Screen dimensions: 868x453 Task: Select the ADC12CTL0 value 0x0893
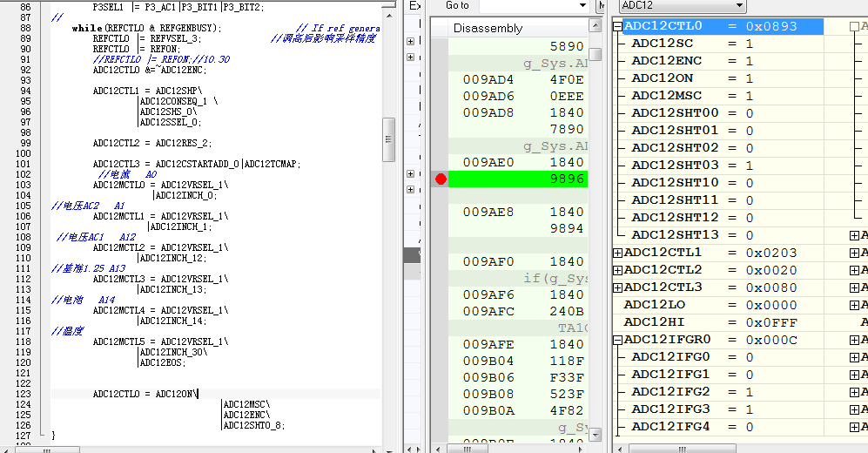771,26
